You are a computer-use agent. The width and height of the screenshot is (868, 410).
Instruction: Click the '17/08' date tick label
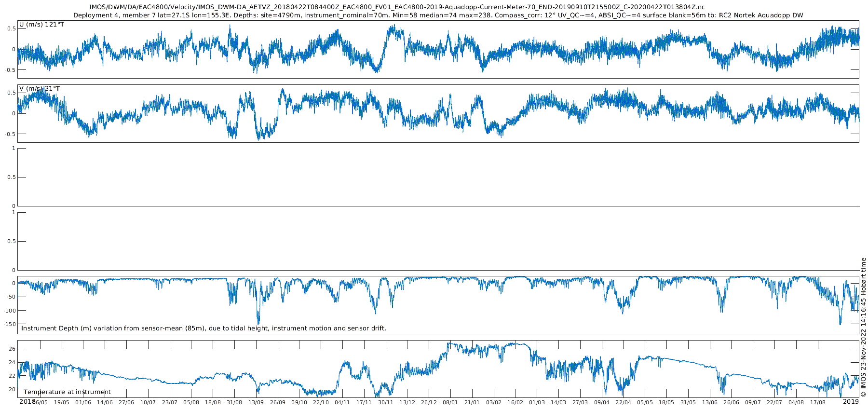(x=818, y=402)
